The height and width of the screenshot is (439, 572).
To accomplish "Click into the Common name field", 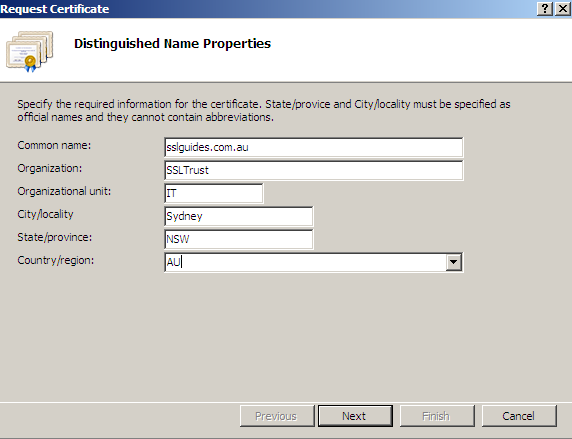I will [x=313, y=147].
